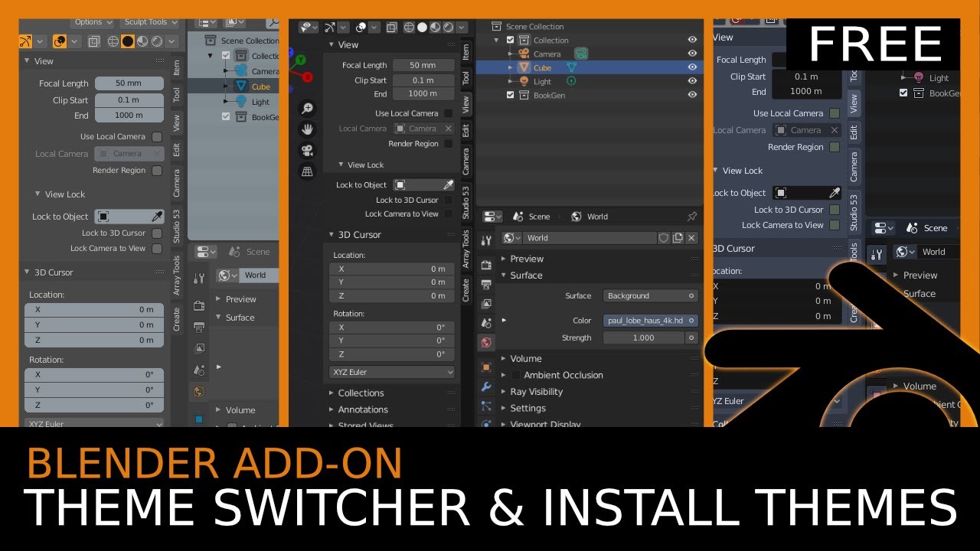980x551 pixels.
Task: Switch to Studio 53 tab in dark-theme sidebar
Action: coord(465,202)
